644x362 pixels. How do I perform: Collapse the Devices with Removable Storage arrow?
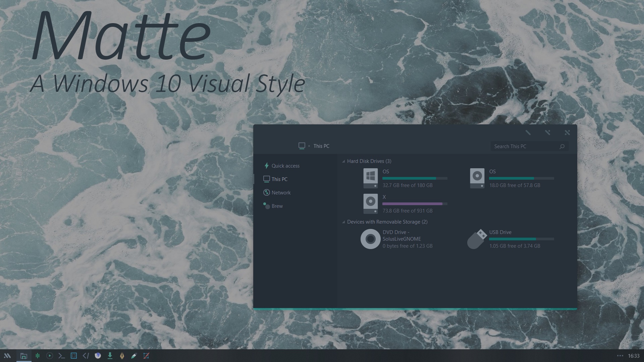343,222
